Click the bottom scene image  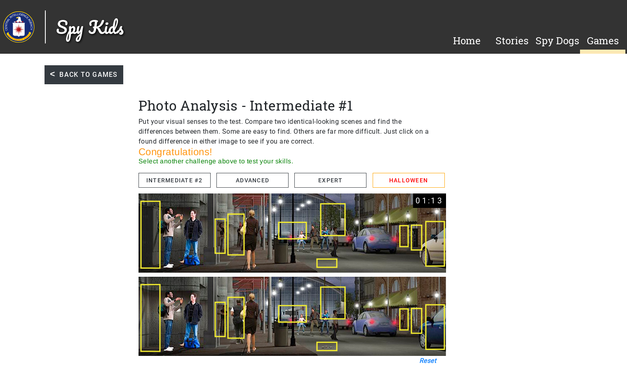(x=292, y=316)
